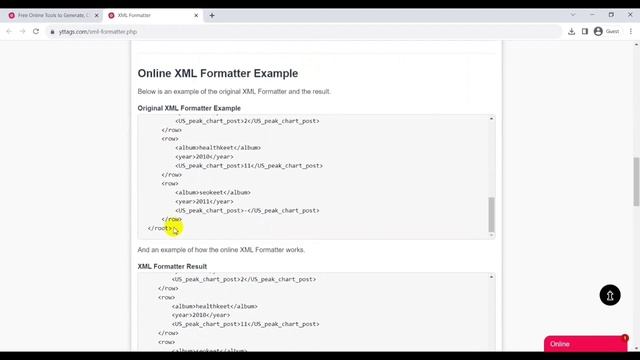The width and height of the screenshot is (640, 360).
Task: Minimize the browser window
Action: point(592,15)
